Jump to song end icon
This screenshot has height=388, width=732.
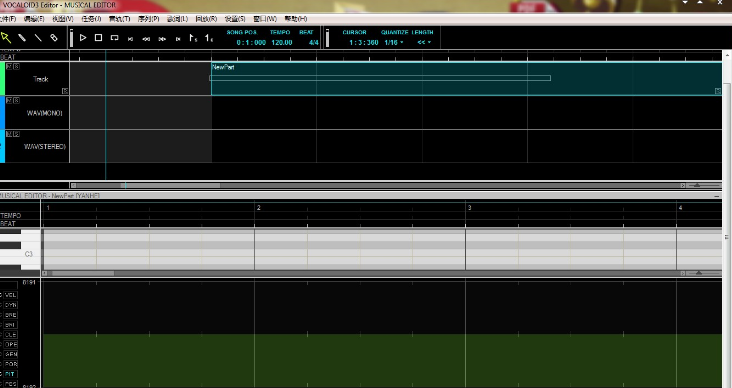[178, 39]
